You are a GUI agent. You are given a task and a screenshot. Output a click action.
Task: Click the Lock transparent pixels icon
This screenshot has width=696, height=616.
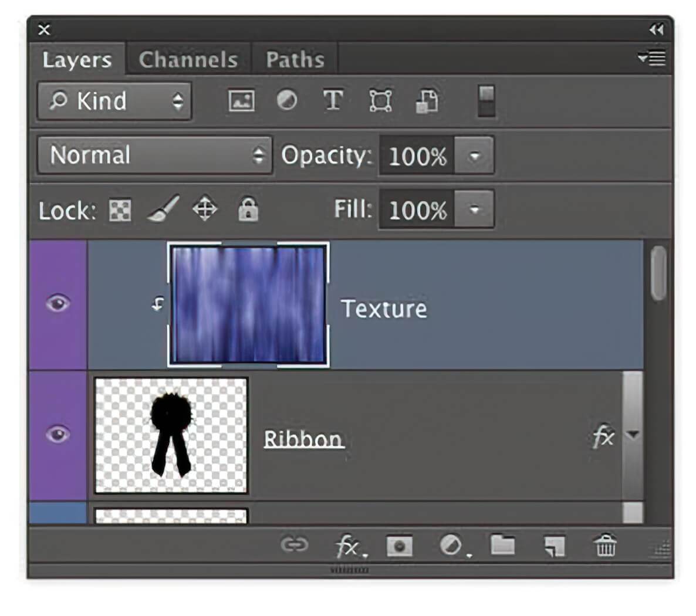coord(120,210)
